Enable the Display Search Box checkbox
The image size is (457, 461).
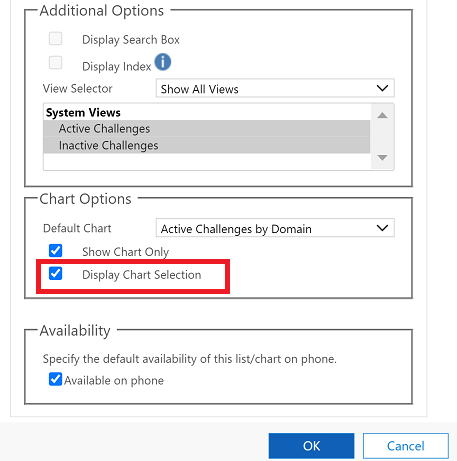55,38
